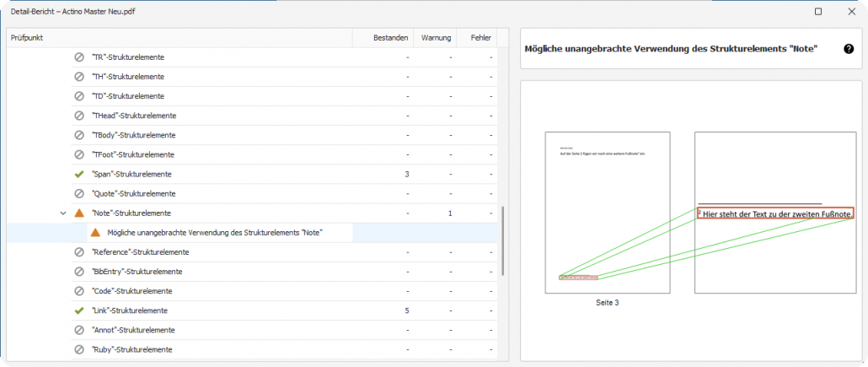The width and height of the screenshot is (868, 367).
Task: Select the "THead"-Strukturelemente row
Action: point(131,116)
